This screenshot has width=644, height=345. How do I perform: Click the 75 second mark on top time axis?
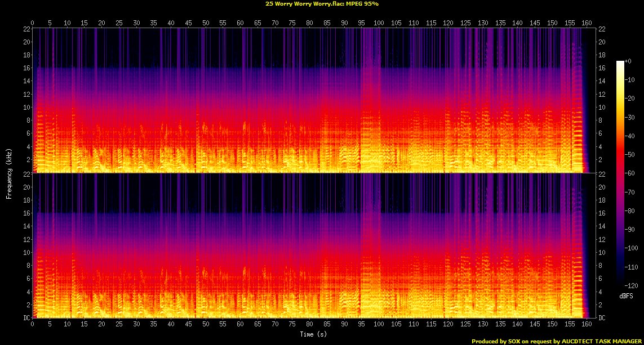(292, 23)
